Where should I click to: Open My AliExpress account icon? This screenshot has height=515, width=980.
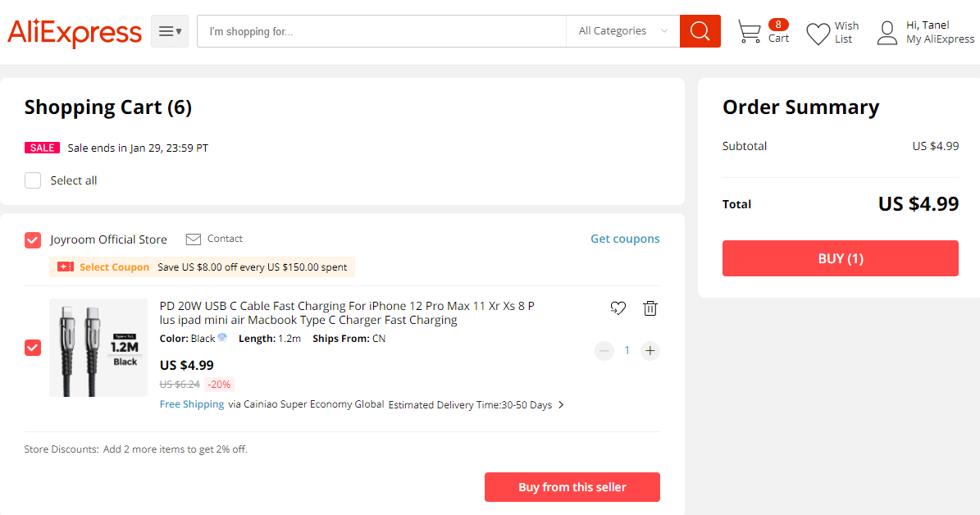tap(887, 34)
